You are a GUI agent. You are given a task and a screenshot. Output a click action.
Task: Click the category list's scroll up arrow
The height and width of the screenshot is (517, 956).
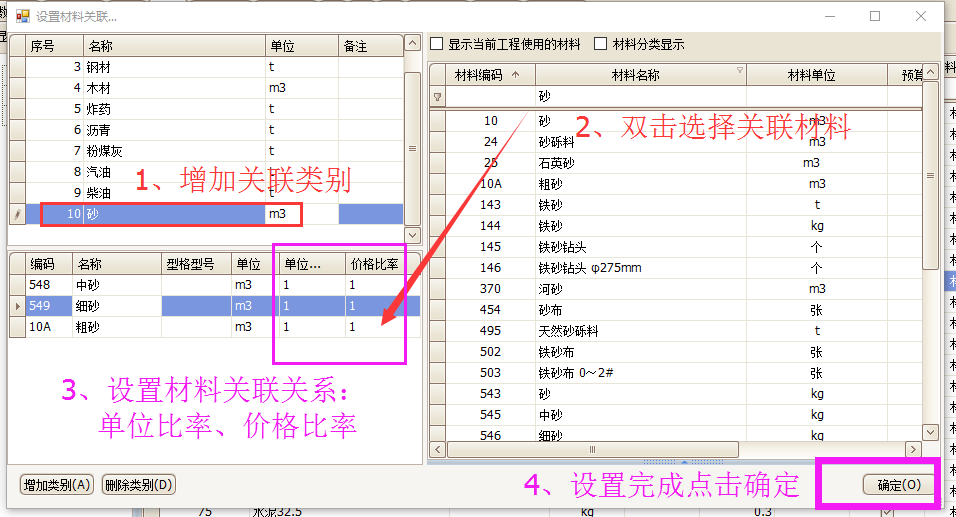coord(412,43)
